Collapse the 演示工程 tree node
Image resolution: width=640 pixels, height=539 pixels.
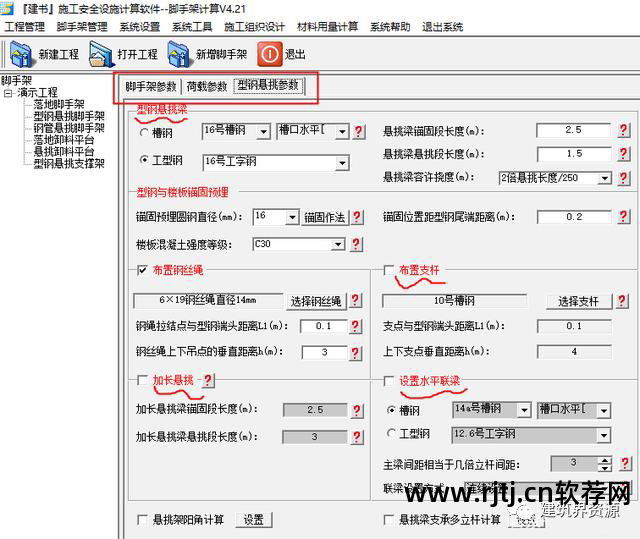point(8,93)
